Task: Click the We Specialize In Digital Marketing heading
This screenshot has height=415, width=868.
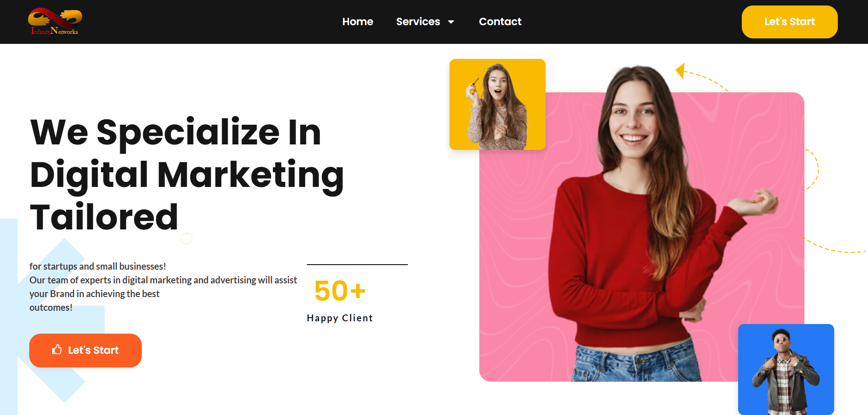Action: (x=187, y=174)
